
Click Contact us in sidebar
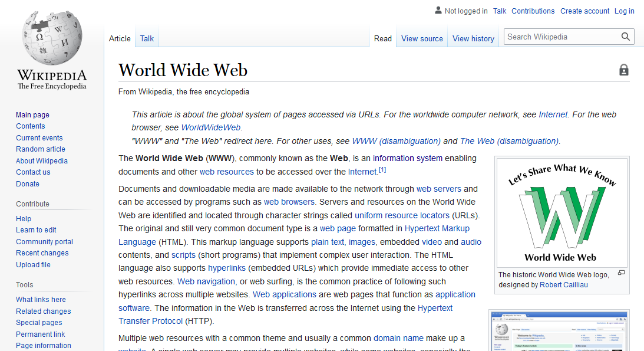33,172
